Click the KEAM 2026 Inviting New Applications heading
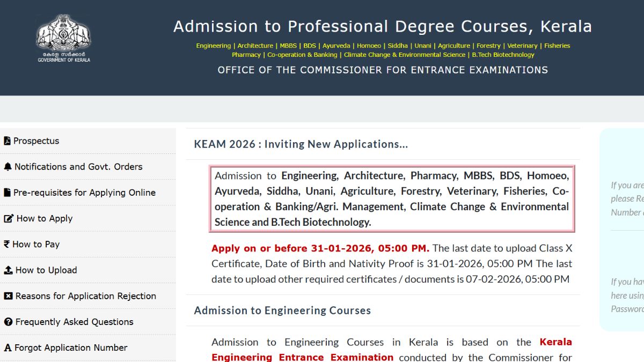The height and width of the screenshot is (362, 644). point(301,144)
